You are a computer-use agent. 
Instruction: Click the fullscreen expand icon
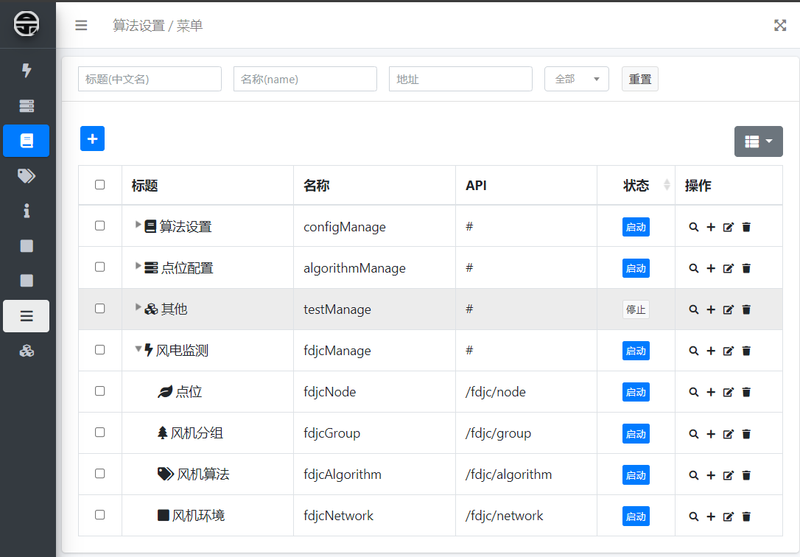click(x=780, y=26)
